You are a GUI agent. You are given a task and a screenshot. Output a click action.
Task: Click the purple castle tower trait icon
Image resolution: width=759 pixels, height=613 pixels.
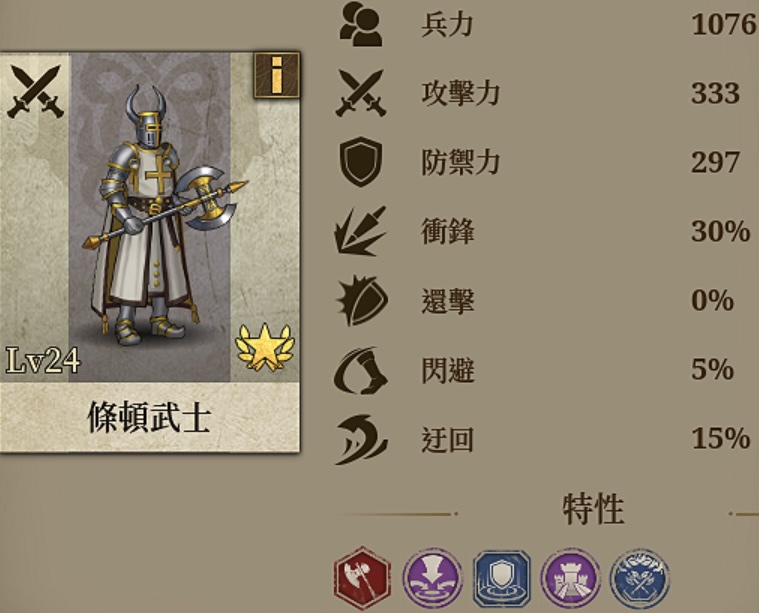[571, 578]
